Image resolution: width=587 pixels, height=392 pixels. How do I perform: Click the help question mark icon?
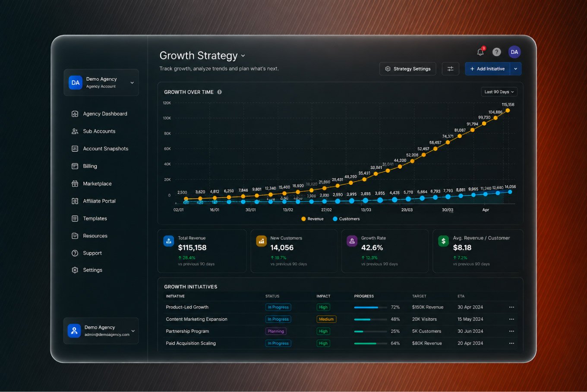click(497, 52)
